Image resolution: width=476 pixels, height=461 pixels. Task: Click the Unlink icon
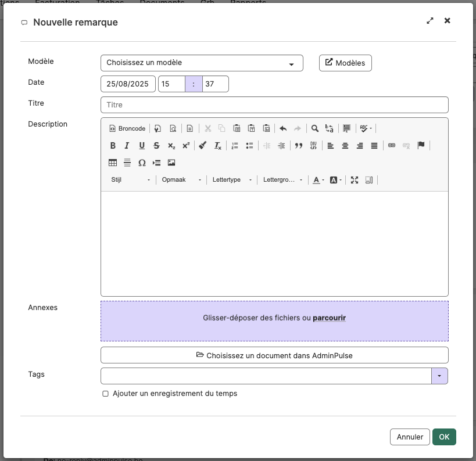406,146
